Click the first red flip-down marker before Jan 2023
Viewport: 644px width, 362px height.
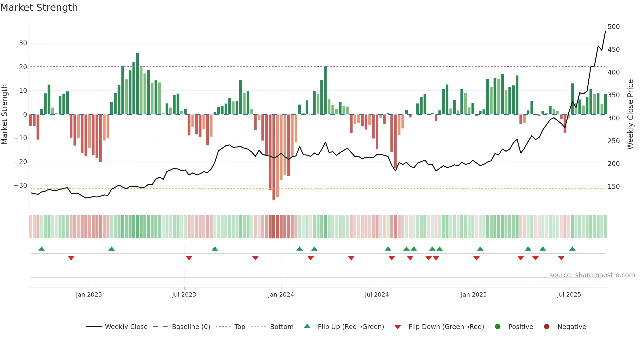[71, 258]
